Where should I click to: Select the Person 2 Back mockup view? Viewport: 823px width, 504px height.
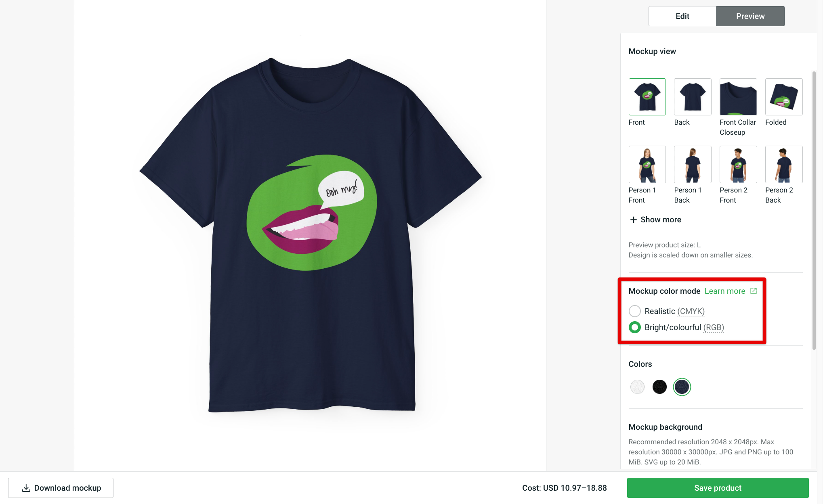coord(783,164)
